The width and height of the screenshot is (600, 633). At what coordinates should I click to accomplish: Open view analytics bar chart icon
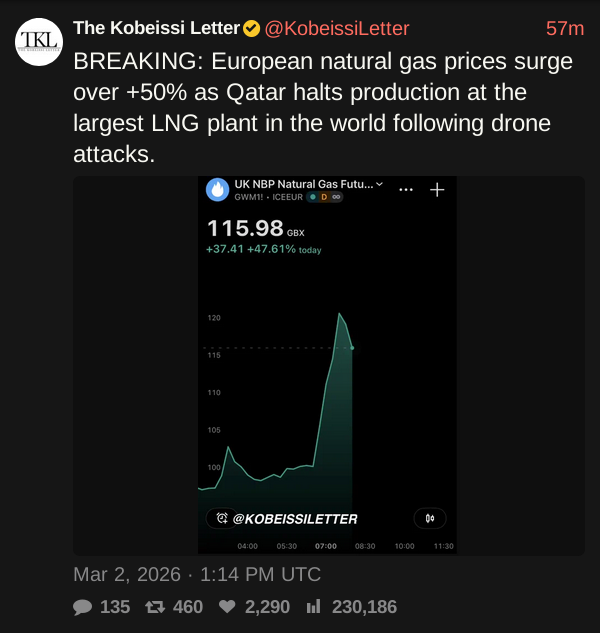tap(313, 606)
